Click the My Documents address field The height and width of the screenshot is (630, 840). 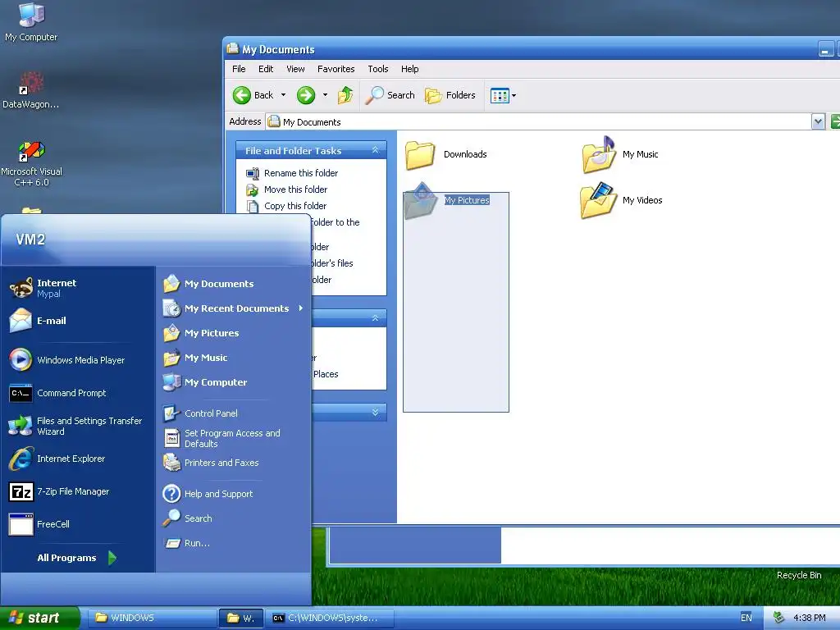point(539,122)
